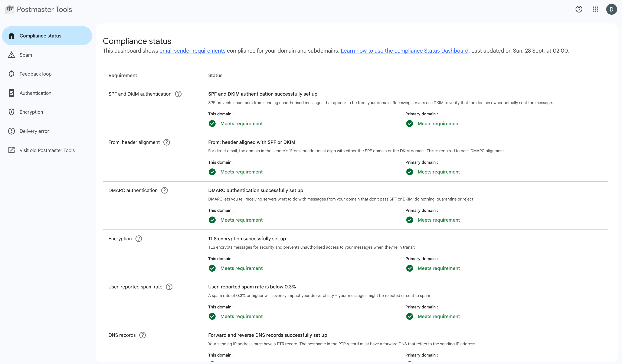Select Encryption in the left sidebar
Viewport: 622px width, 364px height.
pos(31,112)
